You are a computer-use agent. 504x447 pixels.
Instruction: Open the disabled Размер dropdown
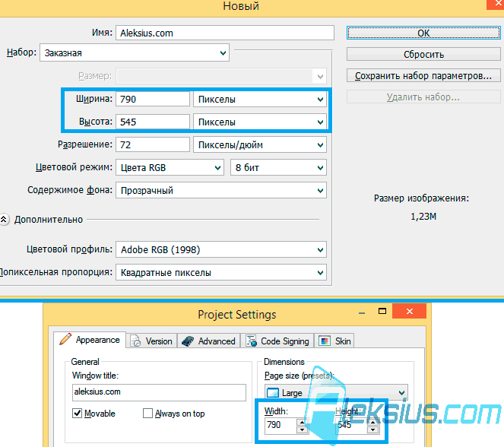click(x=221, y=76)
